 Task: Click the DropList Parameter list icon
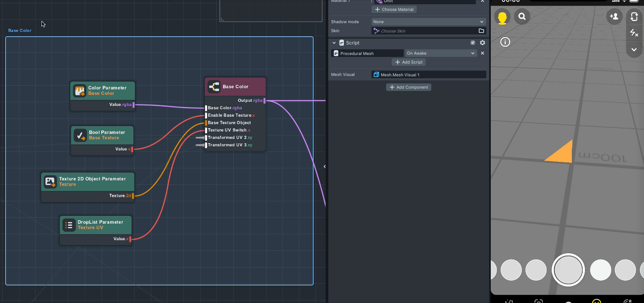[x=69, y=225]
